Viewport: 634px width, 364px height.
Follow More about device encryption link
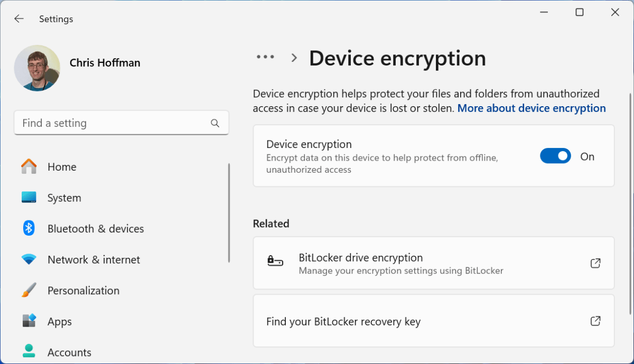(532, 108)
